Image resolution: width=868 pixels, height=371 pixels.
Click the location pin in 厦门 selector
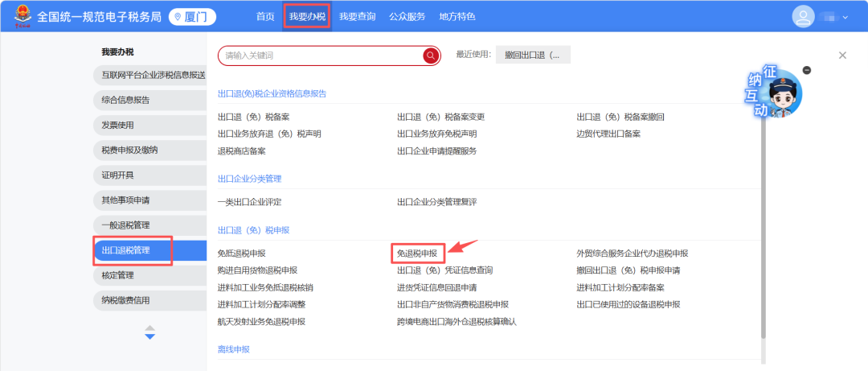[178, 17]
